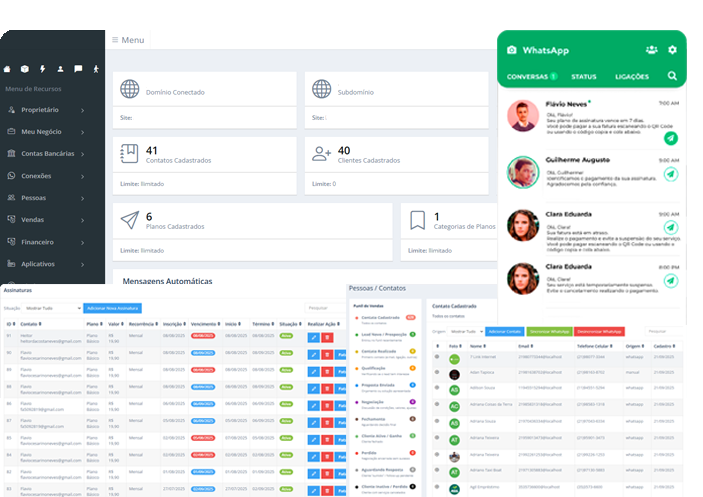
Task: Open the WhatsApp group contacts icon
Action: click(651, 50)
